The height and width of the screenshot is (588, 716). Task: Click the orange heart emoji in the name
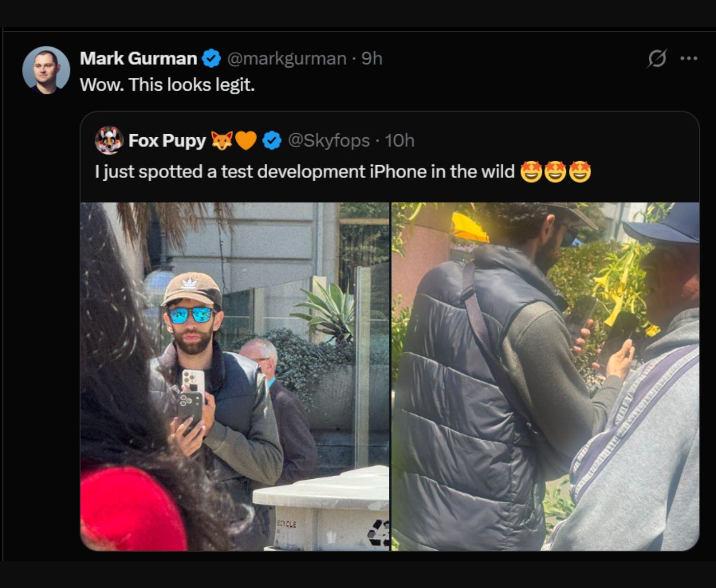pyautogui.click(x=246, y=141)
